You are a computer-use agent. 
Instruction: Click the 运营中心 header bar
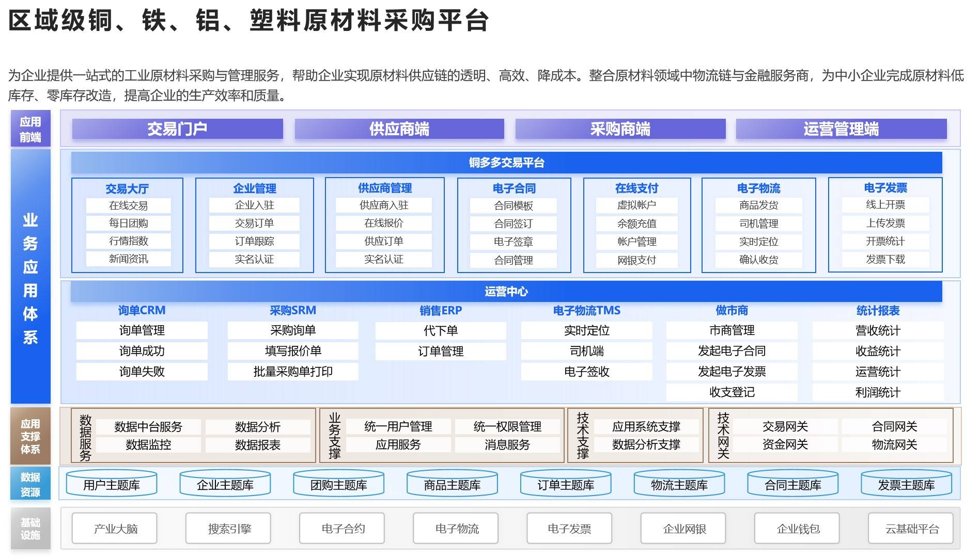506,292
